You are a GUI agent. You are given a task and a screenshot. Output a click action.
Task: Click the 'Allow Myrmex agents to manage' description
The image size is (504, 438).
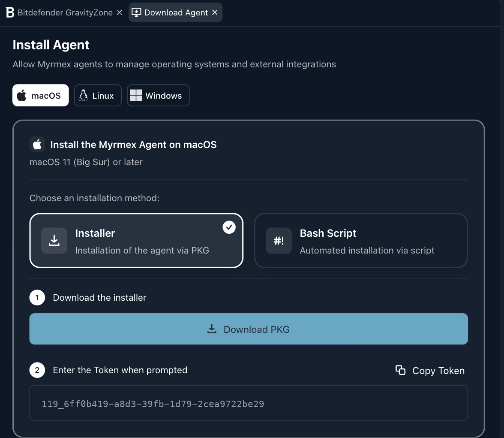(x=174, y=64)
